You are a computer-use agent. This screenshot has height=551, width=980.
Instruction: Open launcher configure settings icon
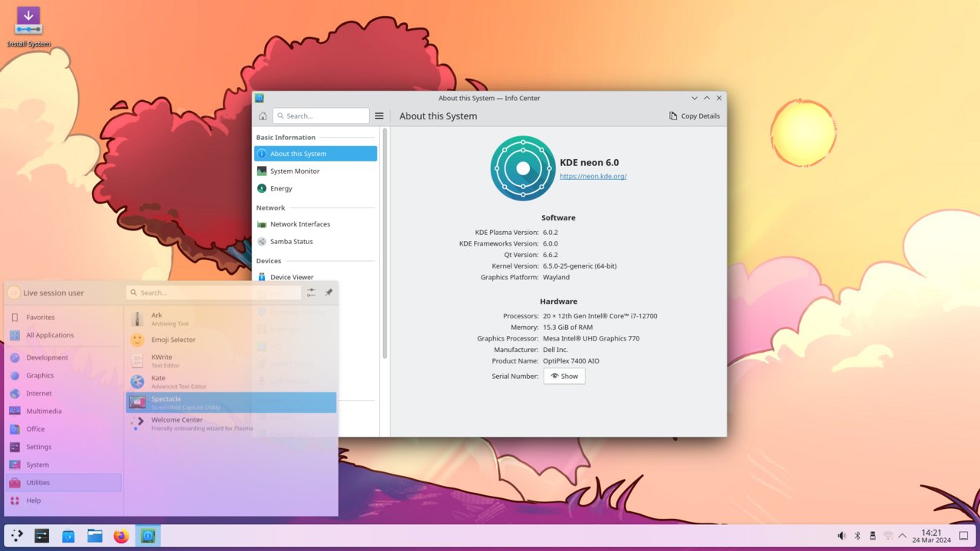click(311, 292)
